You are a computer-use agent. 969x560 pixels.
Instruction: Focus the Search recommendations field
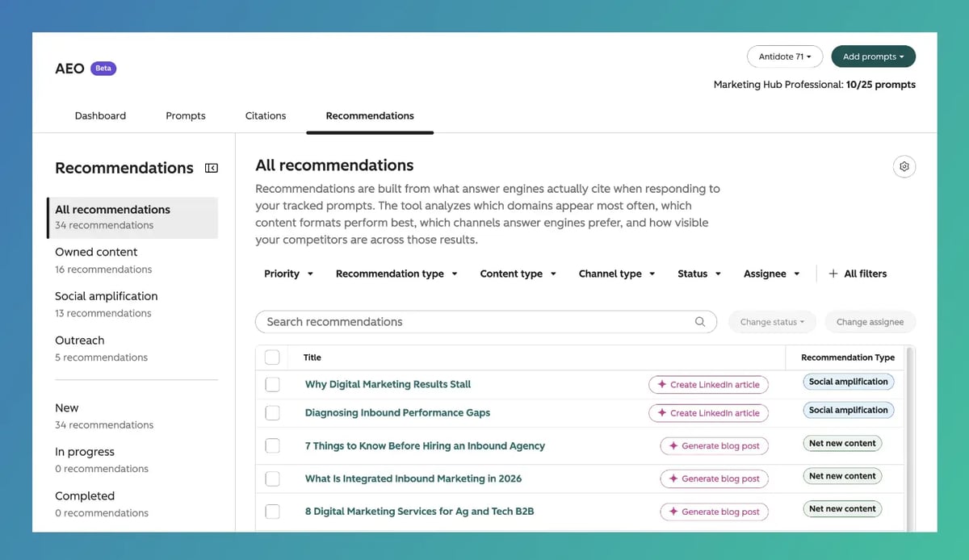[x=486, y=321]
